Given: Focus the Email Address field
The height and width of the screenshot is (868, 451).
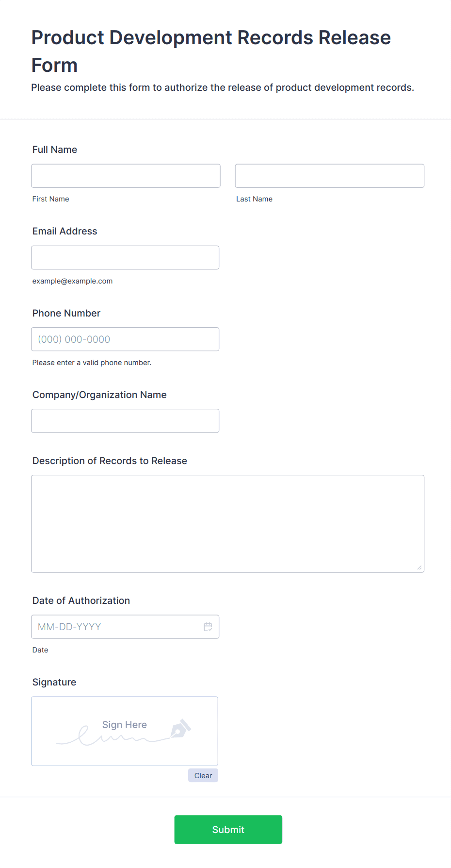Looking at the screenshot, I should pyautogui.click(x=125, y=257).
